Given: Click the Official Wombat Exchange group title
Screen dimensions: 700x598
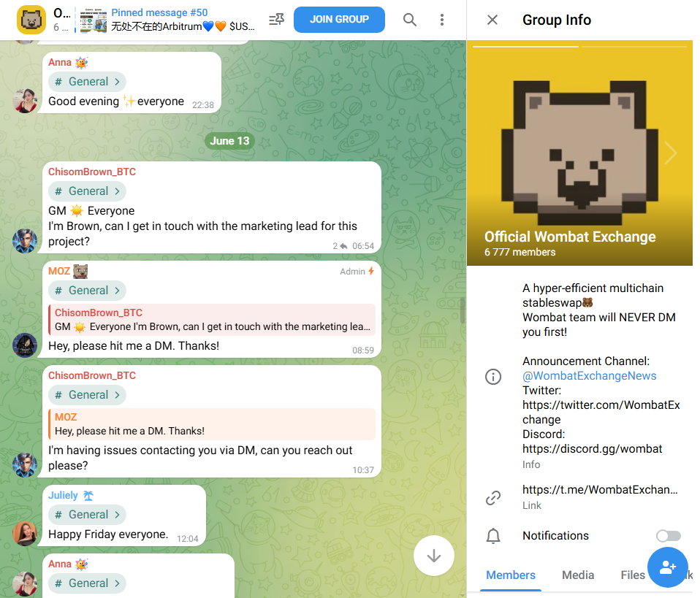Looking at the screenshot, I should coord(570,237).
